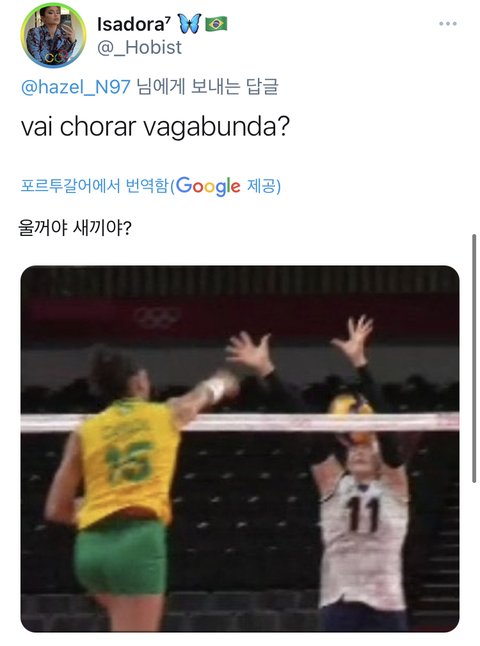The image size is (480, 646).
Task: Click the vertical scrollbar on the right
Action: [x=474, y=358]
